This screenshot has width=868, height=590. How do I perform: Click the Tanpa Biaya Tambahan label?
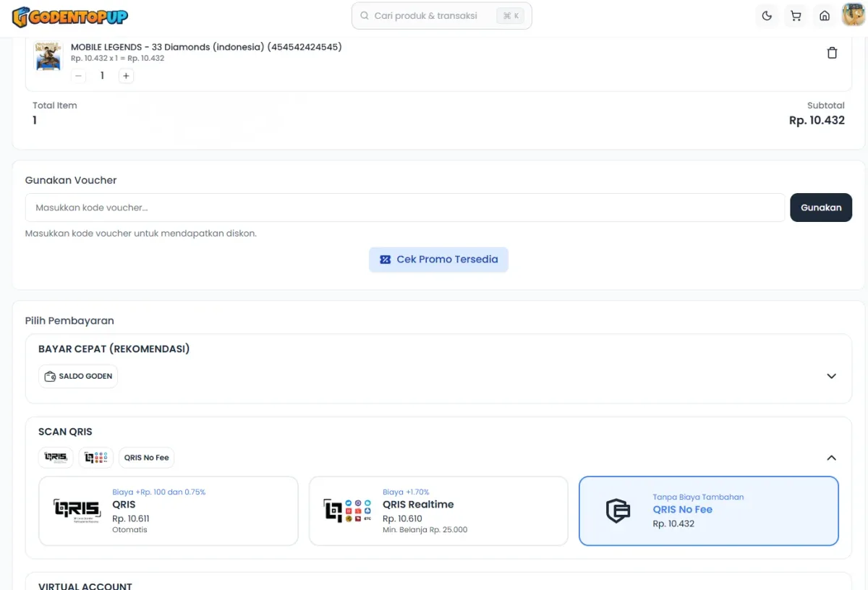pyautogui.click(x=698, y=497)
